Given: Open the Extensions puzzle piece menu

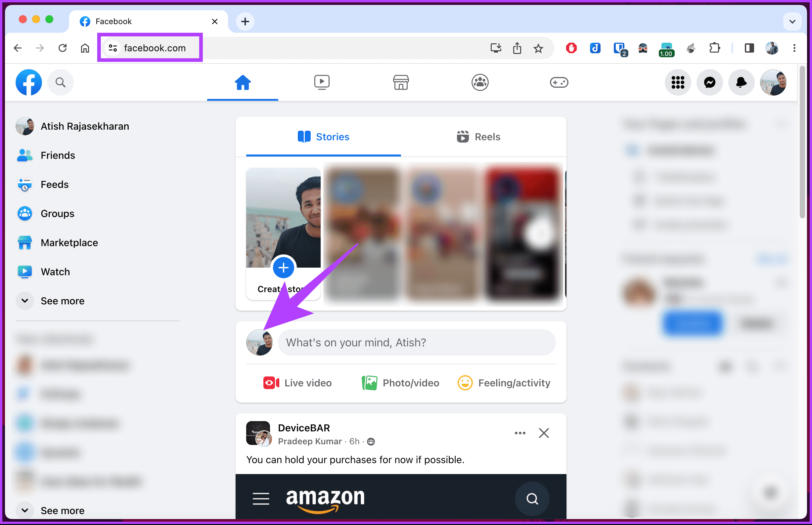Looking at the screenshot, I should [714, 48].
